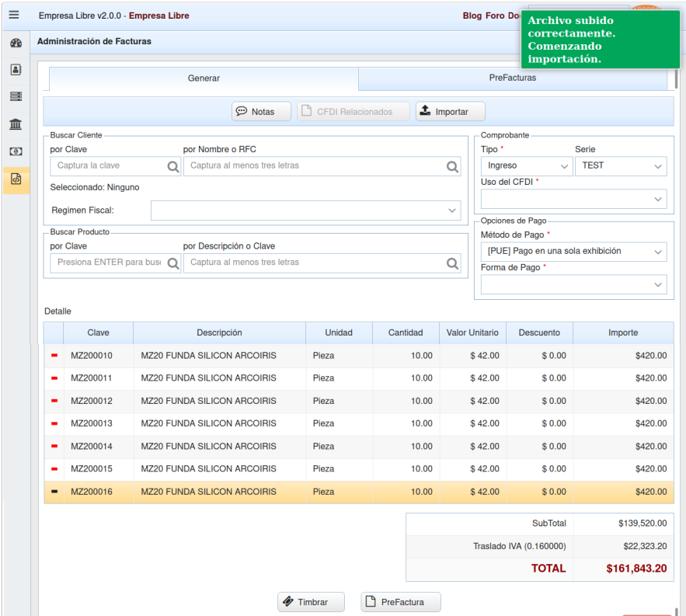Remove the MZ200010 row using minus icon
686x616 pixels.
(54, 356)
